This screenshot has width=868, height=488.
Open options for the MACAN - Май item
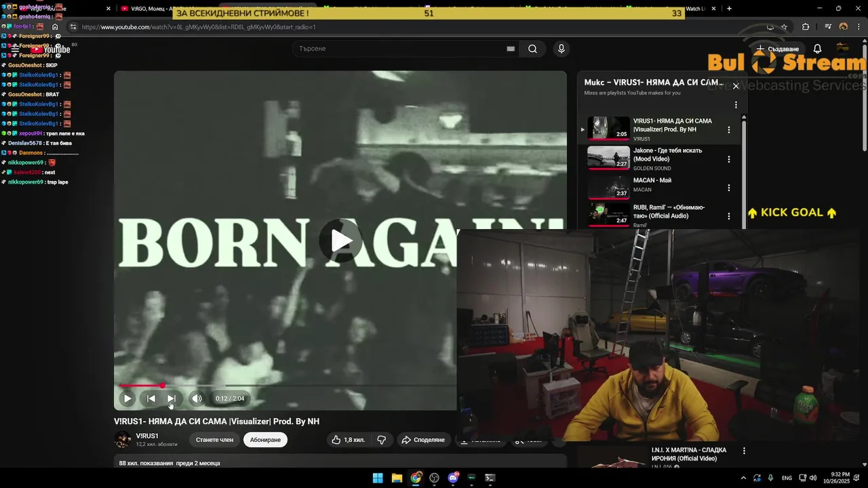(x=729, y=188)
